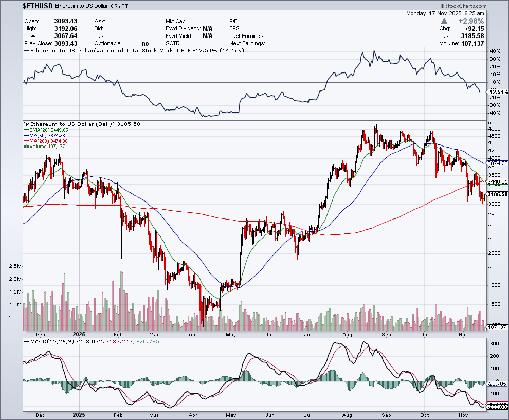Click the 300 label on MACD axis

coord(494,344)
